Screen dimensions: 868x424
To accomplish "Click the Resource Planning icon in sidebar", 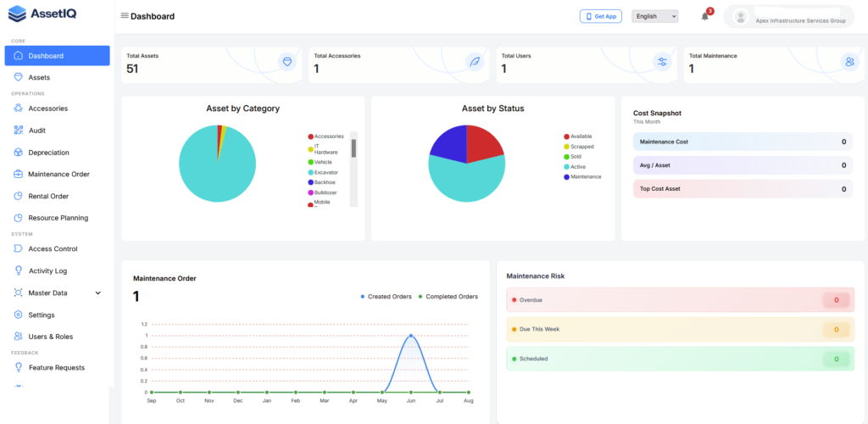I will tap(19, 218).
